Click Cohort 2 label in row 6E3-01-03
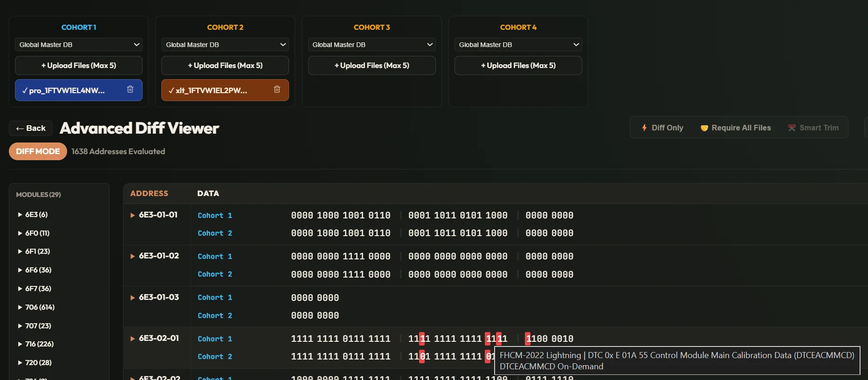This screenshot has height=380, width=868. pyautogui.click(x=215, y=315)
